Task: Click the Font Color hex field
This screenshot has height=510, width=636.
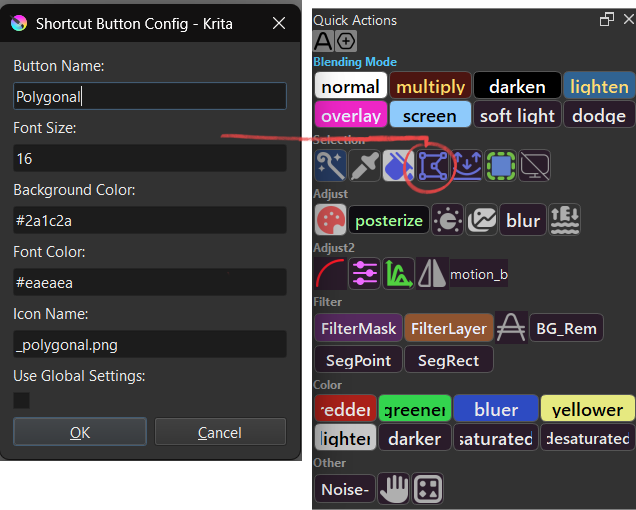Action: coord(150,282)
